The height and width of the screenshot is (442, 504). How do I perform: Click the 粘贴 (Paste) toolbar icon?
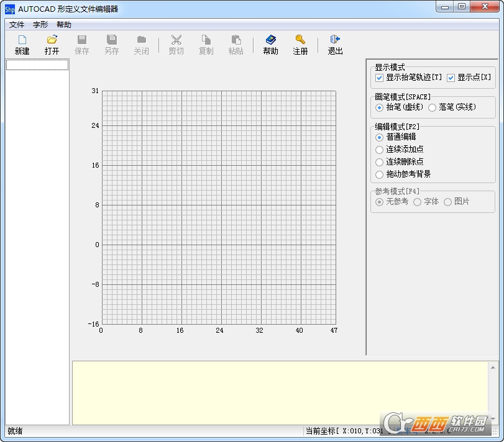pos(236,40)
